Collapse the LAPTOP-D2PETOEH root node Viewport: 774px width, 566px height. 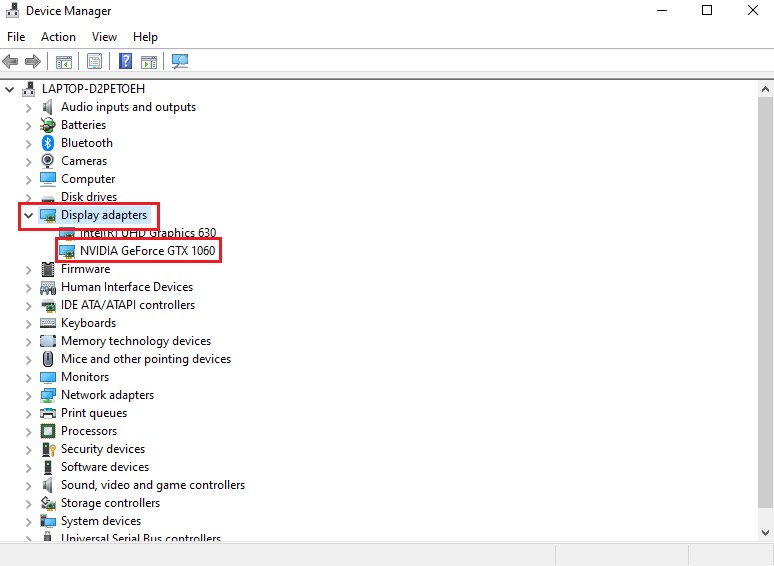point(9,89)
